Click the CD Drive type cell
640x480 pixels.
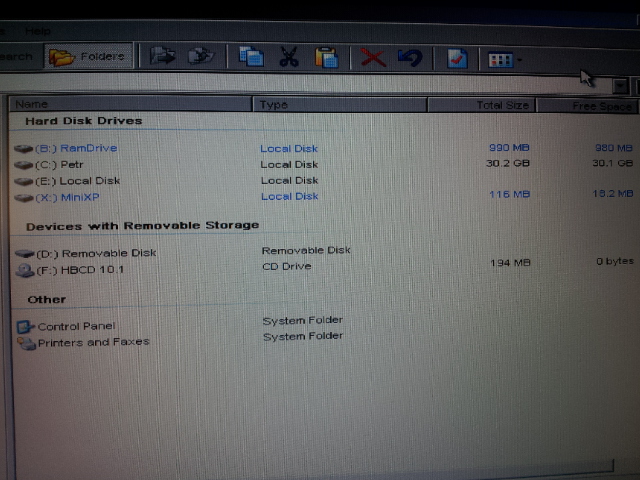(287, 267)
